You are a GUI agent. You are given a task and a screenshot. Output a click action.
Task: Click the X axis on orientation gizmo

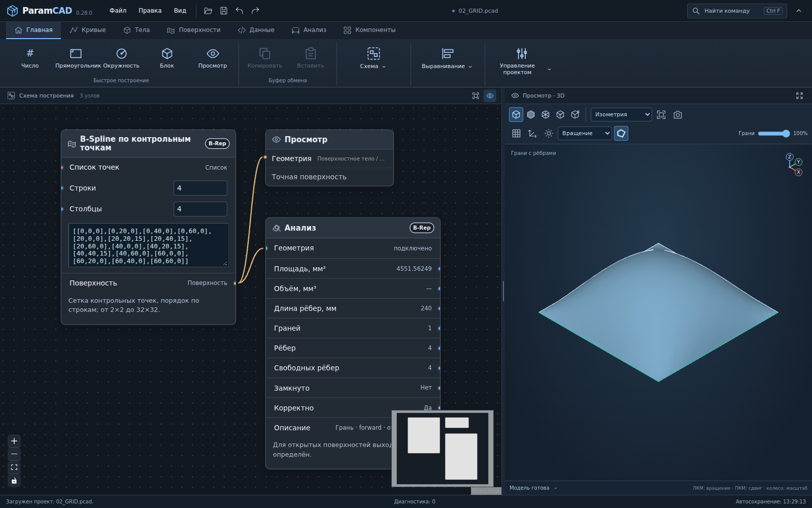[799, 172]
